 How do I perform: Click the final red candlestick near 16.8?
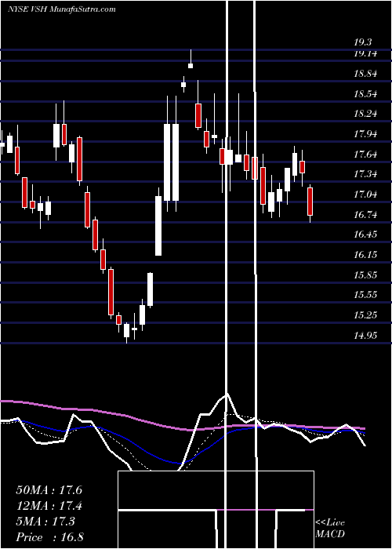point(310,202)
